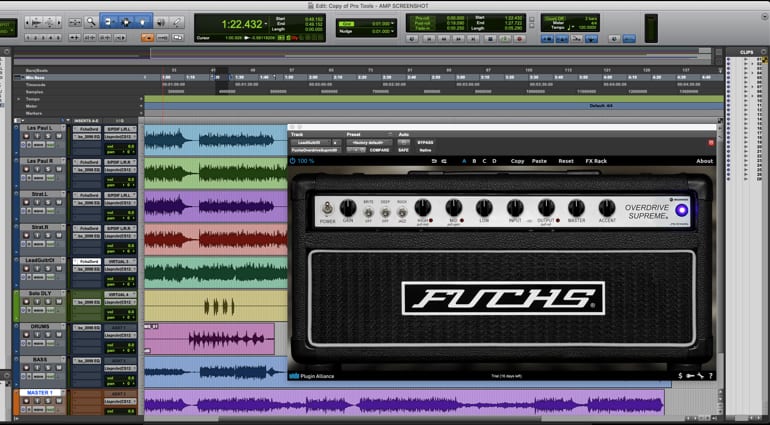The width and height of the screenshot is (770, 425).
Task: Select the Pencil tool
Action: (177, 22)
